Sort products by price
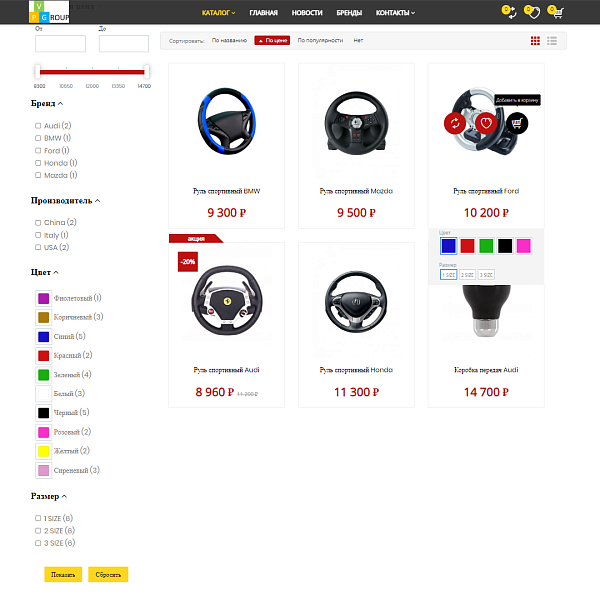 pos(272,40)
